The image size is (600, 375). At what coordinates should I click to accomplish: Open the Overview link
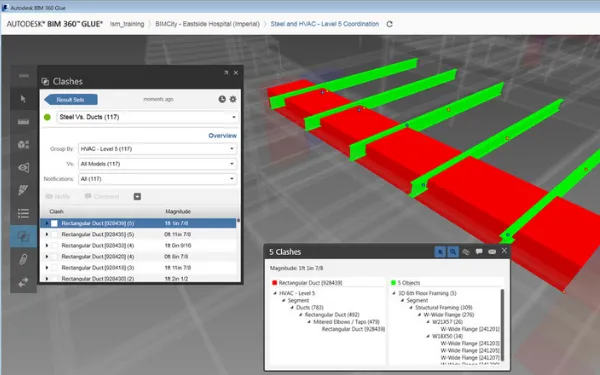point(222,135)
